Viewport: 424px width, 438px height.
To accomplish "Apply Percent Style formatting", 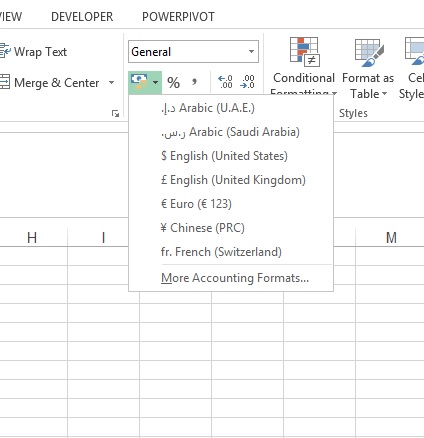I will 173,82.
